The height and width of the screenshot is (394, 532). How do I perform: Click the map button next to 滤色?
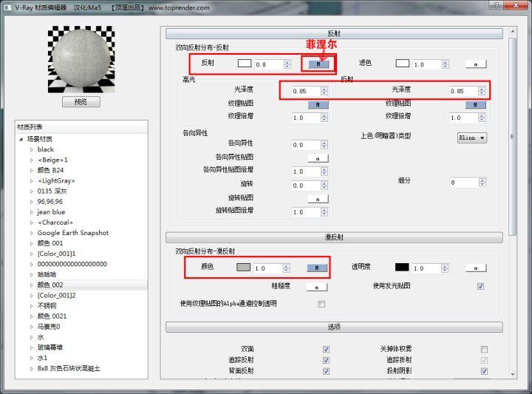point(475,64)
